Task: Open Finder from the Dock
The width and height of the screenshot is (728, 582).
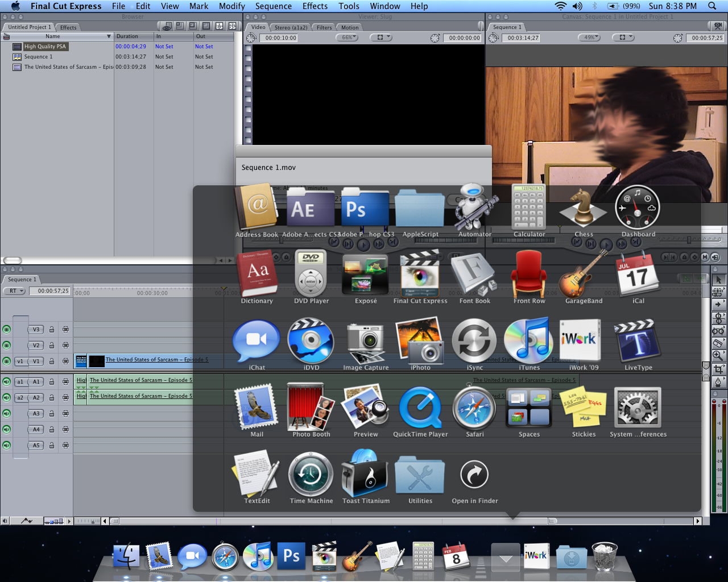Action: click(x=126, y=557)
